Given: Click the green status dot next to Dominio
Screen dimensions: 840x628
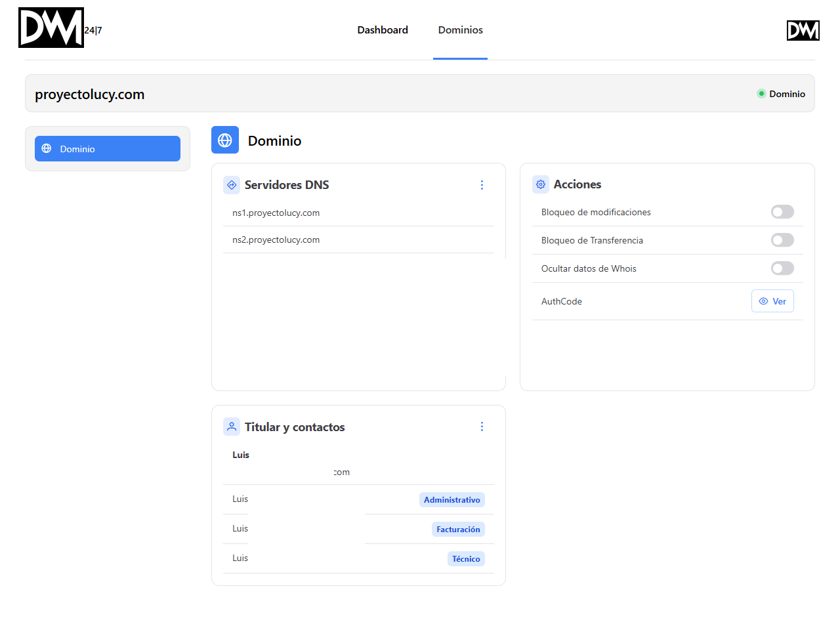Looking at the screenshot, I should [x=761, y=94].
